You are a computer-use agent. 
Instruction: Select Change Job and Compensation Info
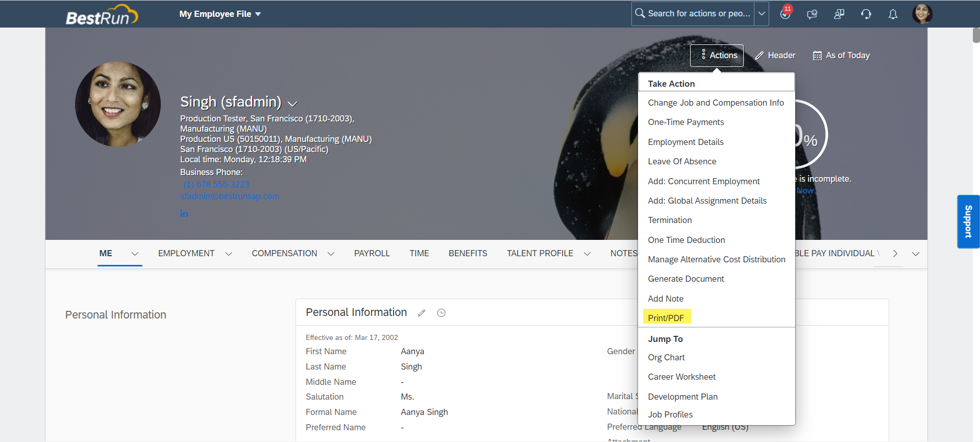716,103
